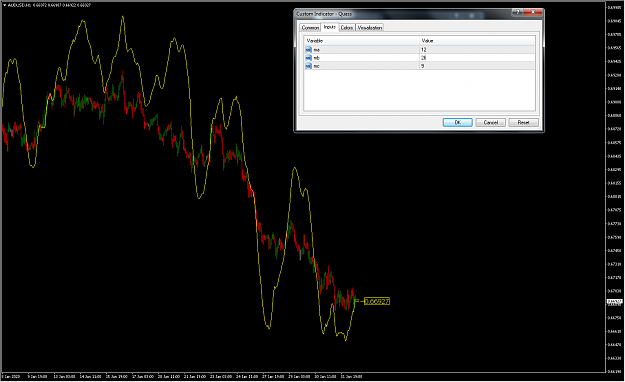
Task: Open the Colors tab
Action: click(x=347, y=28)
